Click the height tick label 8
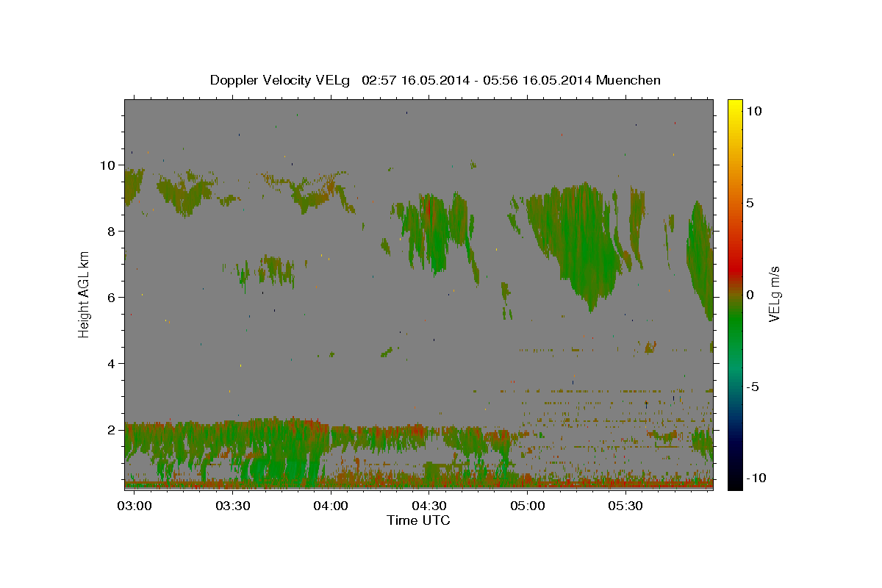 coord(112,232)
